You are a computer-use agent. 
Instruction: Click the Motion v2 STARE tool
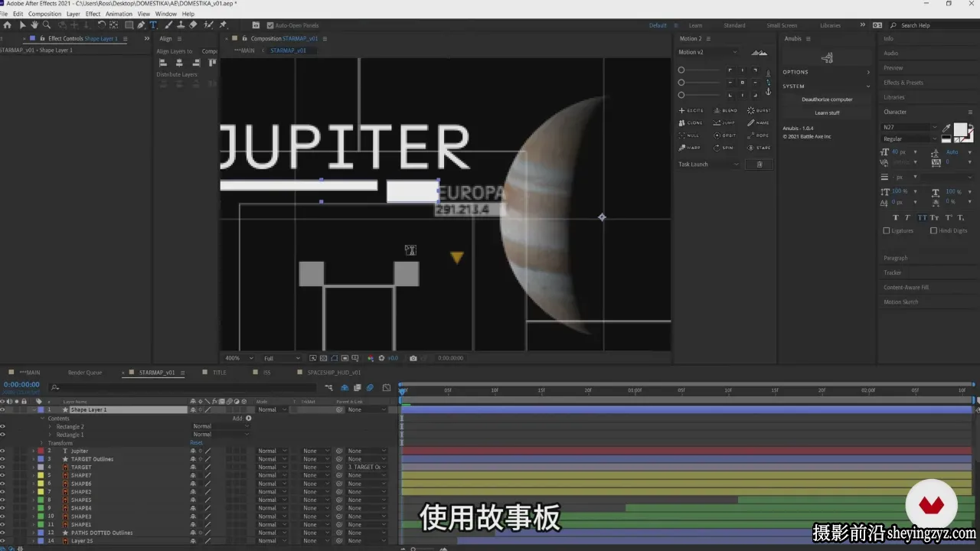pos(759,147)
